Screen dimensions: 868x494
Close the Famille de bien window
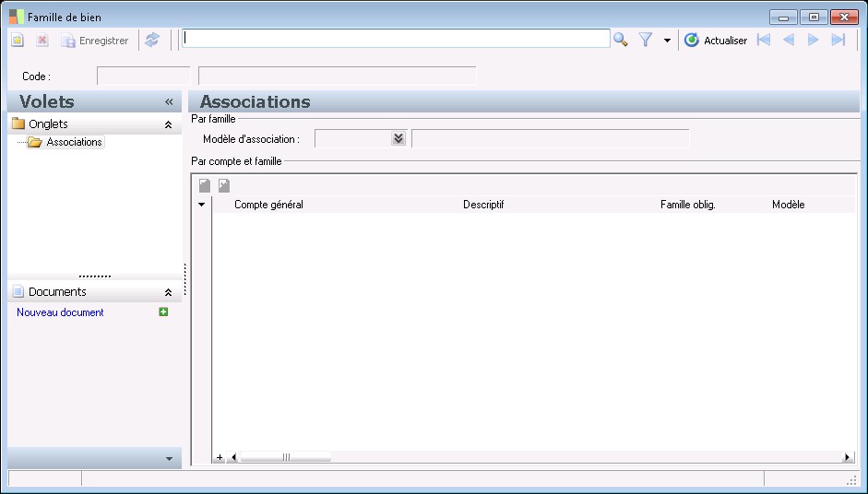pos(844,18)
